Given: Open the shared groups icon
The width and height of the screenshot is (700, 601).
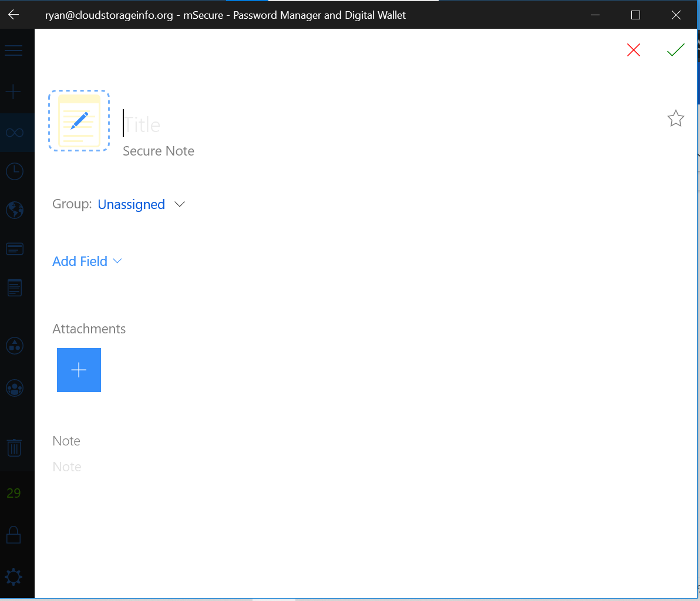Looking at the screenshot, I should coord(14,387).
